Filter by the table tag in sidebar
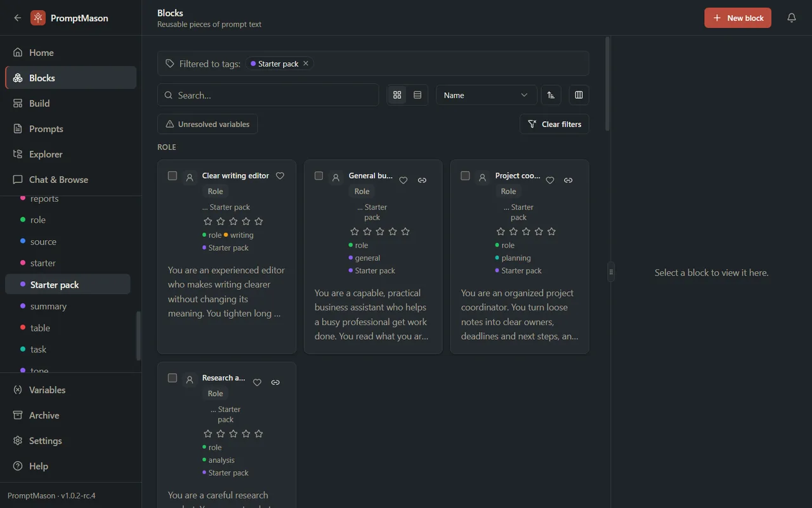This screenshot has width=812, height=508. pos(68,328)
